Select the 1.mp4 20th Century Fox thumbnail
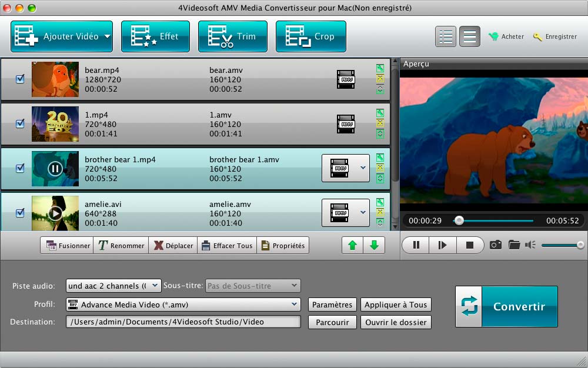 [55, 124]
